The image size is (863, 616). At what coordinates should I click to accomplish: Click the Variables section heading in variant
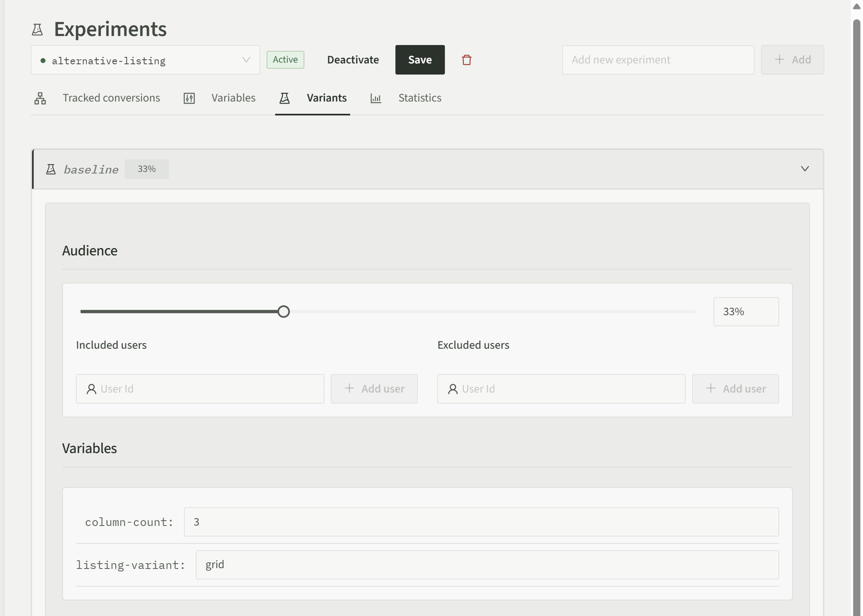[89, 448]
